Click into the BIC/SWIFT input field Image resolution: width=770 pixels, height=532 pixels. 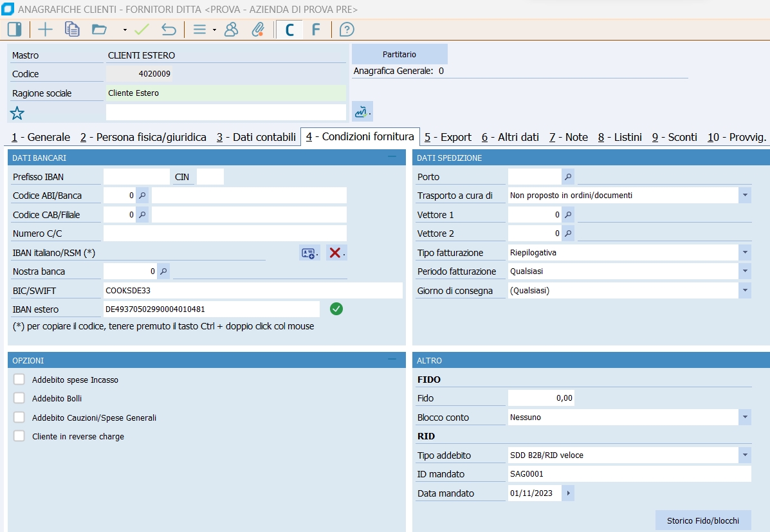click(x=252, y=291)
